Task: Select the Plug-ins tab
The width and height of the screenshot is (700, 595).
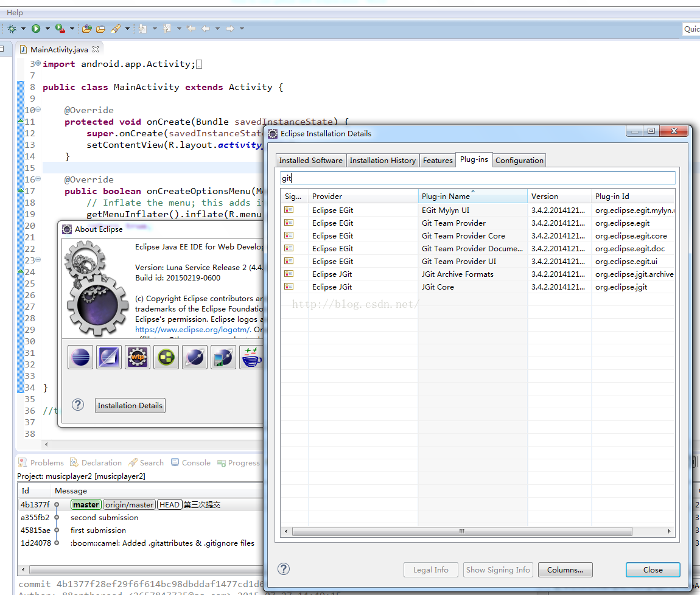Action: click(474, 159)
